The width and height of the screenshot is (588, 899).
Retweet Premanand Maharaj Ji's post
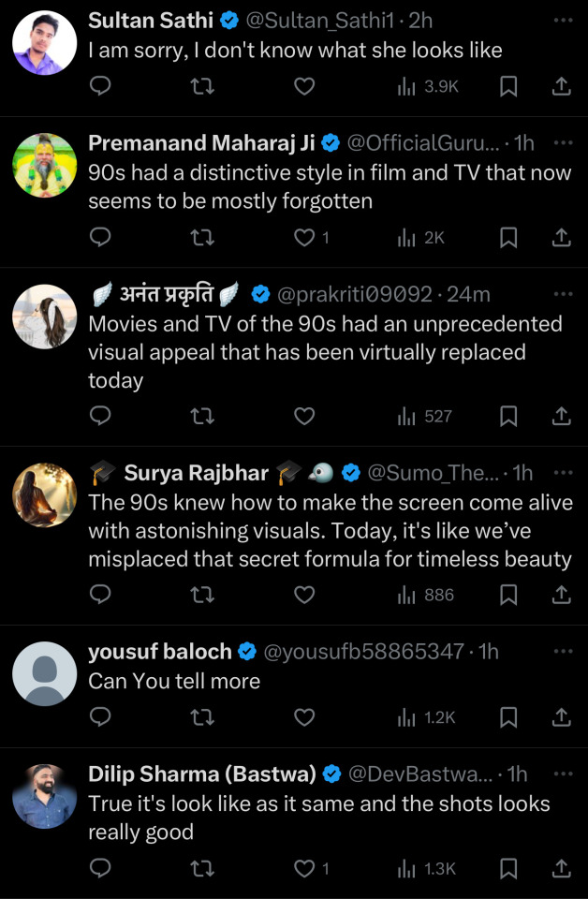202,238
